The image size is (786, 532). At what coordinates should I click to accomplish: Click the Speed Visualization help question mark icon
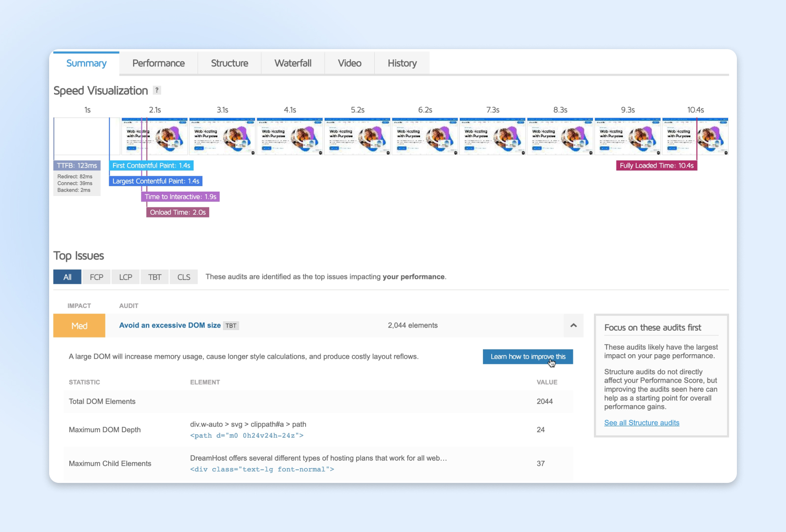(157, 90)
